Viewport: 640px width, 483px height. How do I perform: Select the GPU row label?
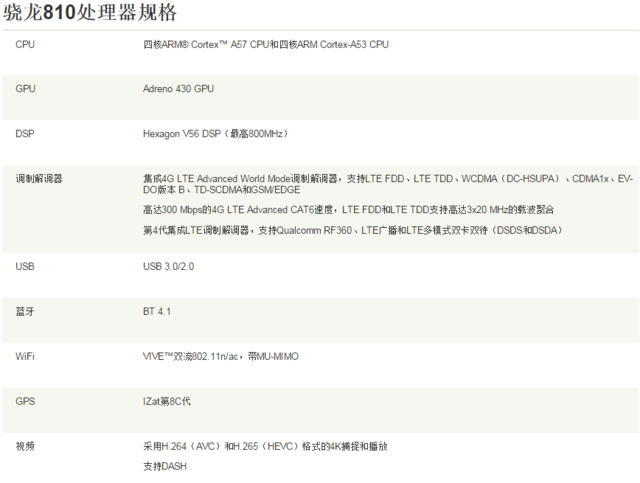[x=25, y=89]
